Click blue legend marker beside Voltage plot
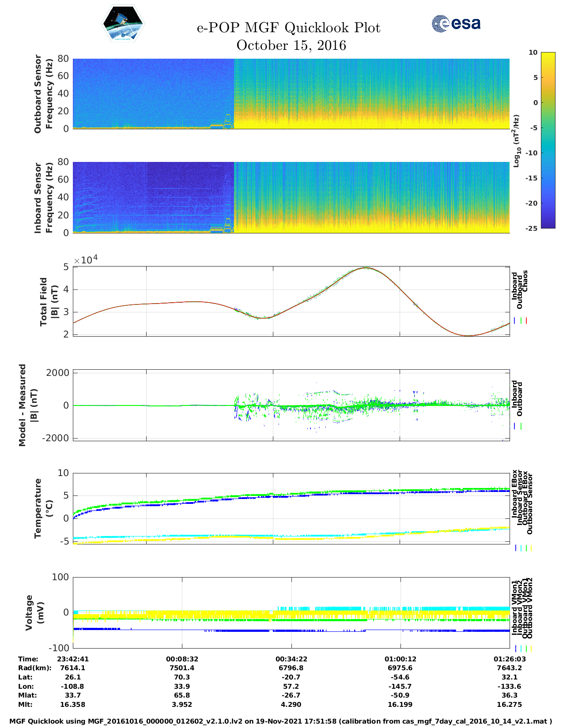This screenshot has width=563, height=728. pyautogui.click(x=516, y=649)
